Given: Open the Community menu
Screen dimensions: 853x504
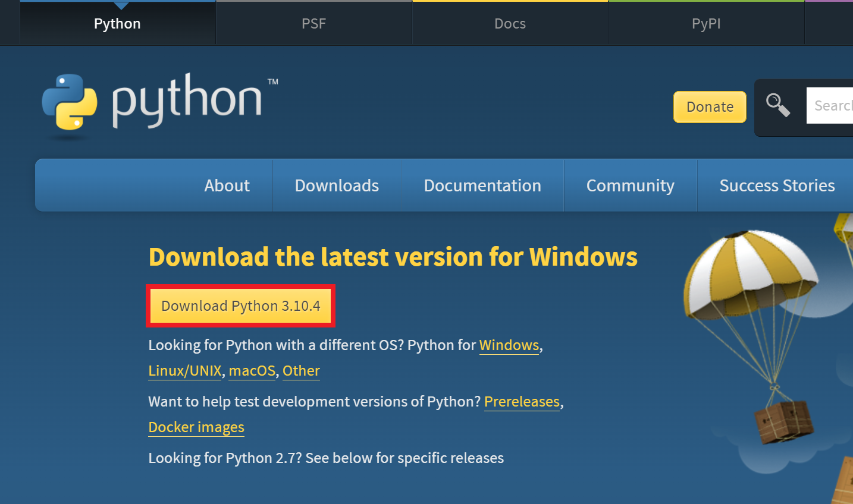Looking at the screenshot, I should 630,185.
